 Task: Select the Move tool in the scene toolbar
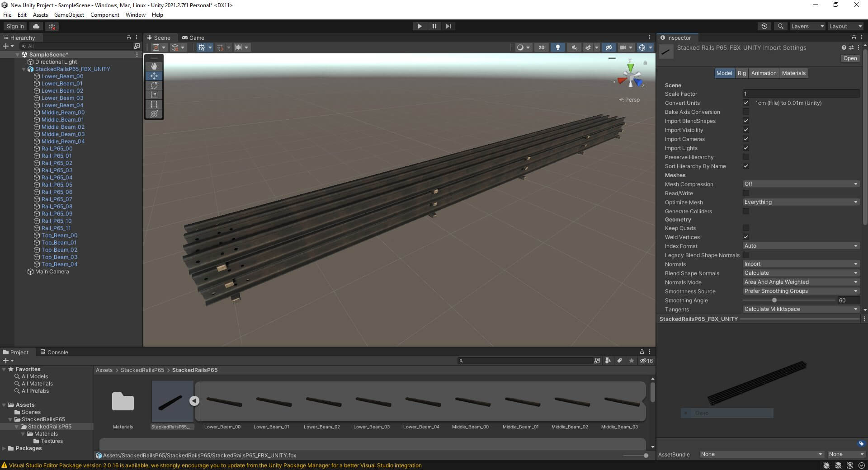154,76
